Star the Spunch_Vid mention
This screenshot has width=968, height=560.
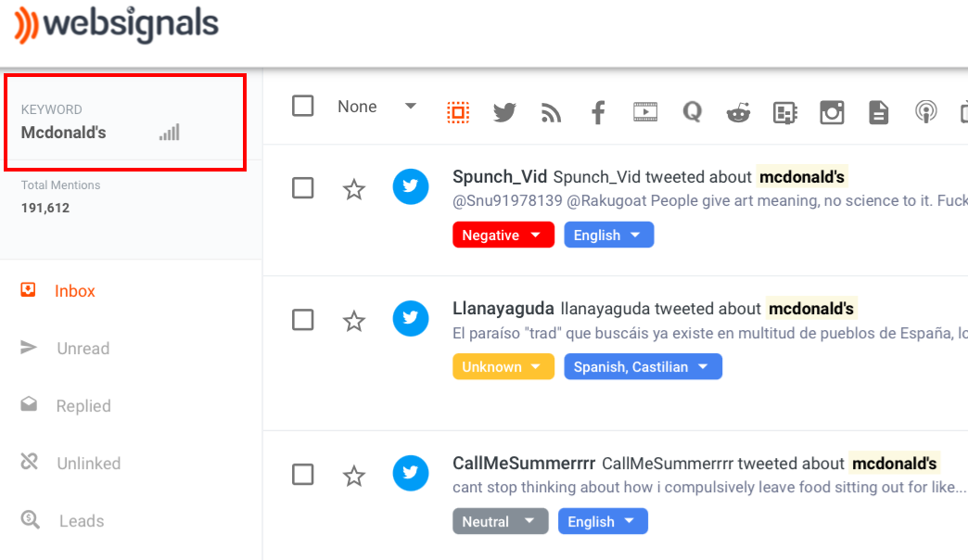tap(354, 189)
